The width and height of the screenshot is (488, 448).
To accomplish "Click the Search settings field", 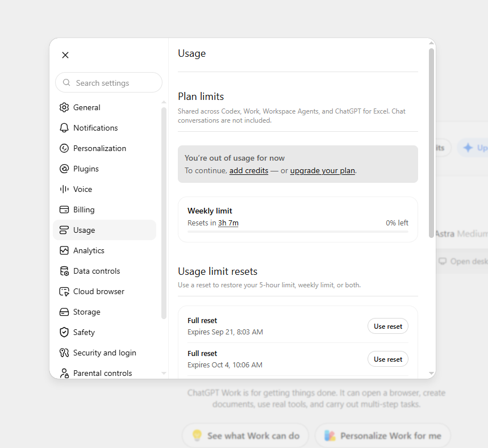I will [x=109, y=83].
